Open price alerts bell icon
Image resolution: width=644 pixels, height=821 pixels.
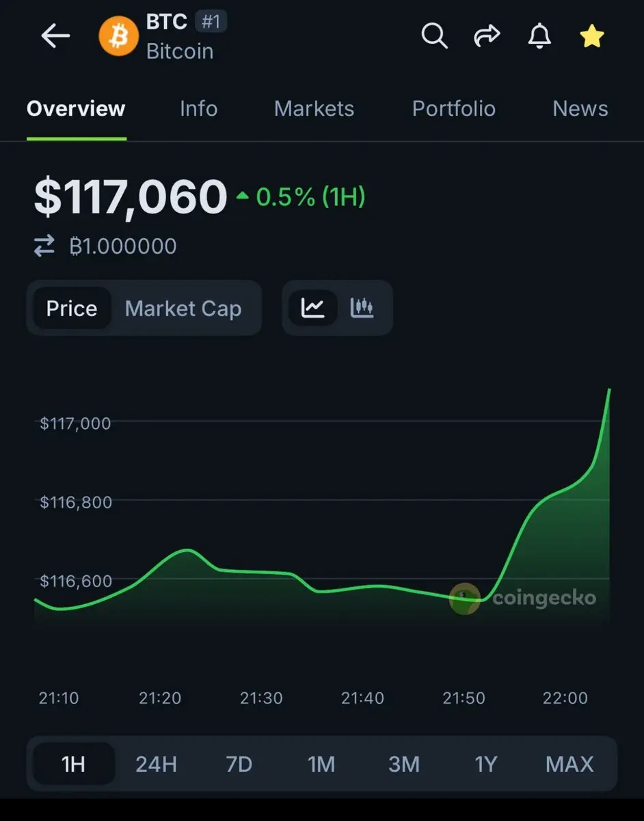coord(539,36)
